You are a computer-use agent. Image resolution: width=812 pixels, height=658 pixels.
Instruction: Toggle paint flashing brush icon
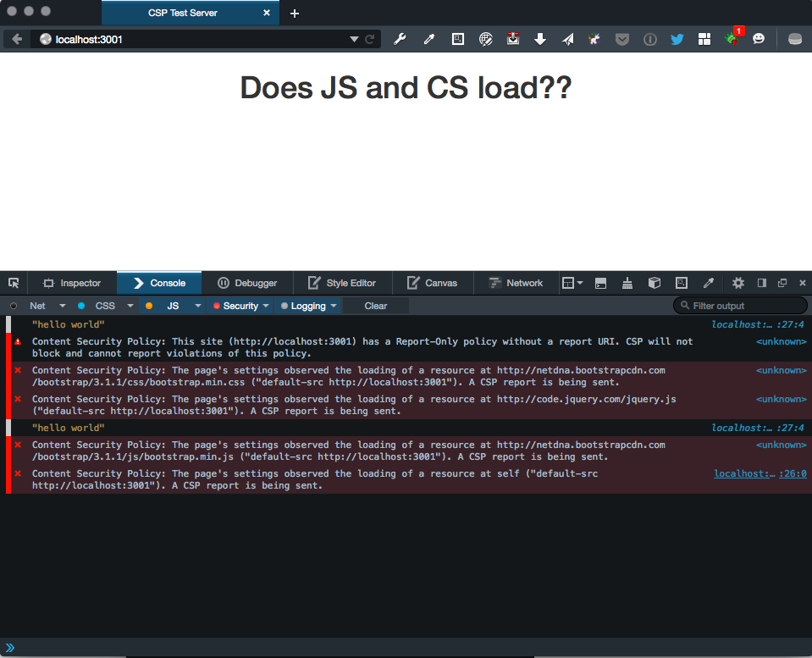point(627,282)
